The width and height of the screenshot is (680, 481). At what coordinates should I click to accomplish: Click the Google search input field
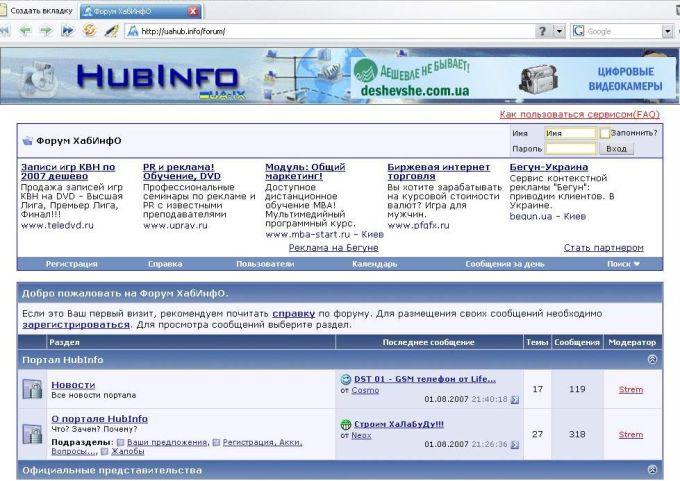(x=623, y=31)
